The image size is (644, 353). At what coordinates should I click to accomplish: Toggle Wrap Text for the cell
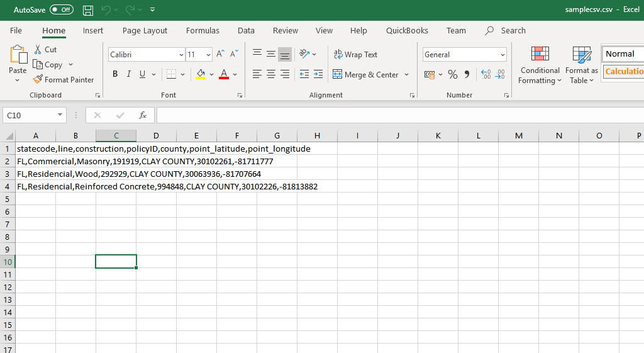point(355,55)
